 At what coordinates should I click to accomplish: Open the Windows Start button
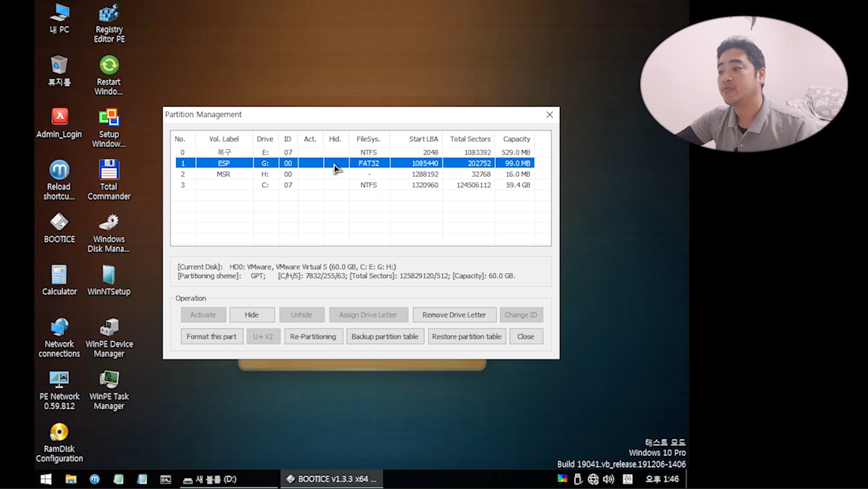(46, 479)
